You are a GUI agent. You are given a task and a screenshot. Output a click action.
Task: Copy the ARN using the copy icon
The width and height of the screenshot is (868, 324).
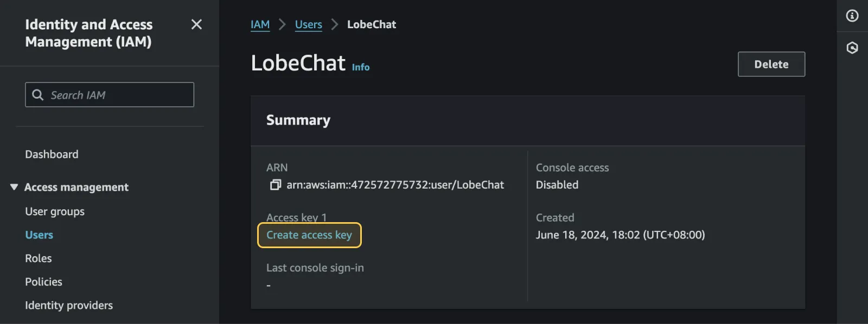pos(276,185)
